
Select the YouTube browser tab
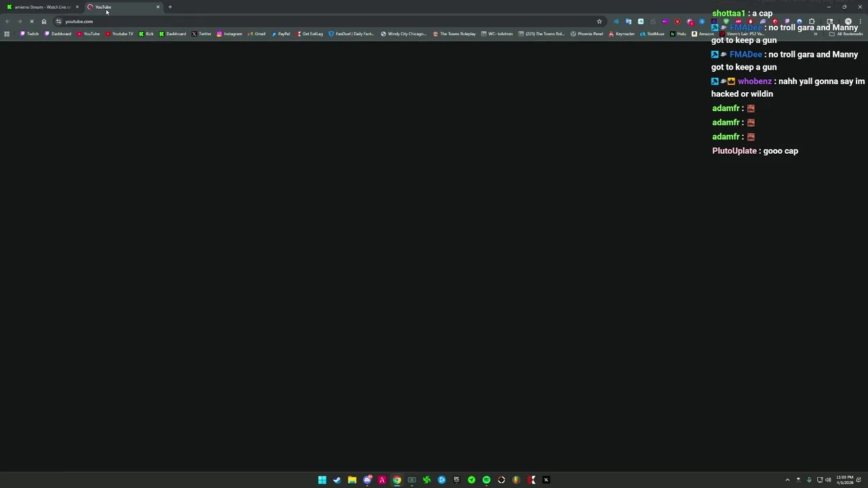pos(122,7)
